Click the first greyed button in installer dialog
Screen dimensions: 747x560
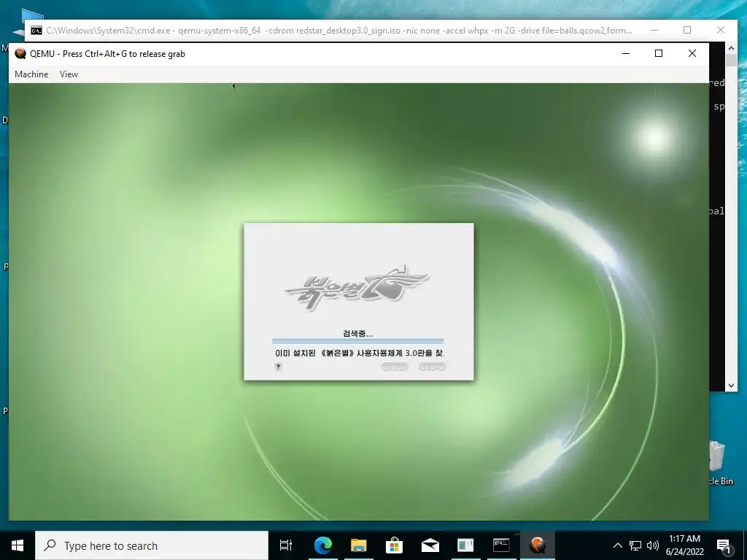tap(395, 367)
